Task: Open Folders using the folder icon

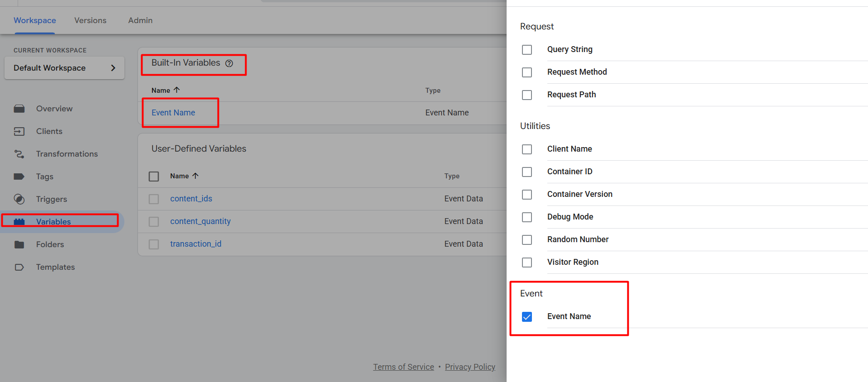Action: point(19,244)
